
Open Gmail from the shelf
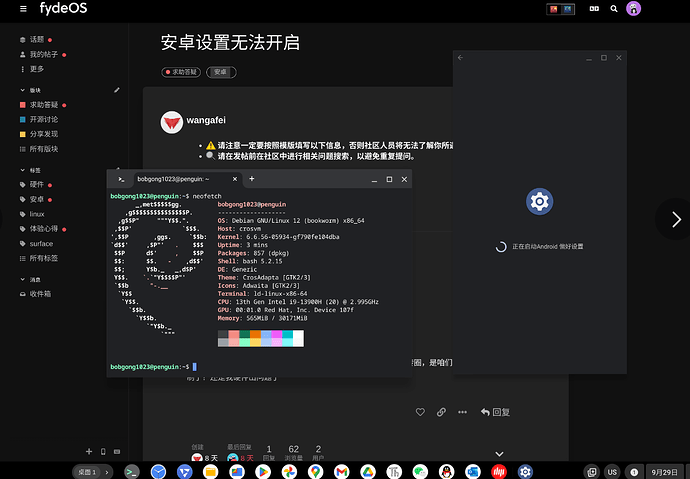340,471
